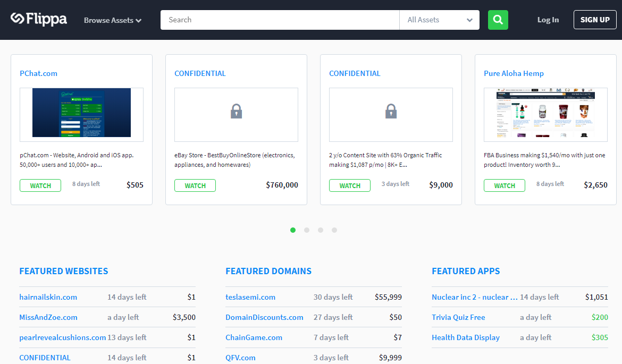This screenshot has width=622, height=364.
Task: Watch the Pure Aloha Hemp listing
Action: [x=504, y=185]
